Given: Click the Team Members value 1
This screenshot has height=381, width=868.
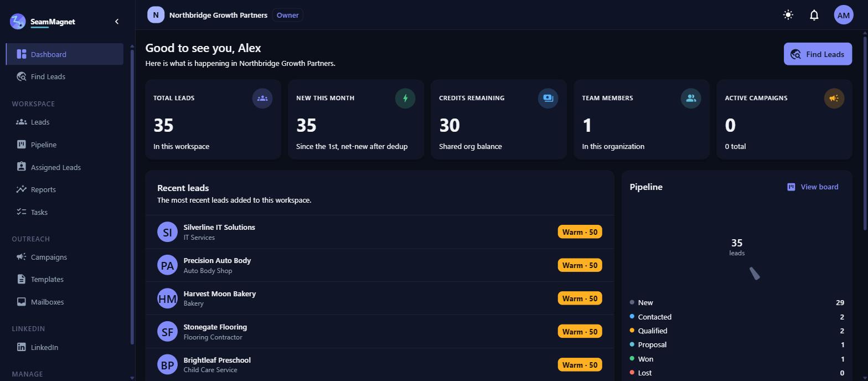Looking at the screenshot, I should pyautogui.click(x=587, y=126).
